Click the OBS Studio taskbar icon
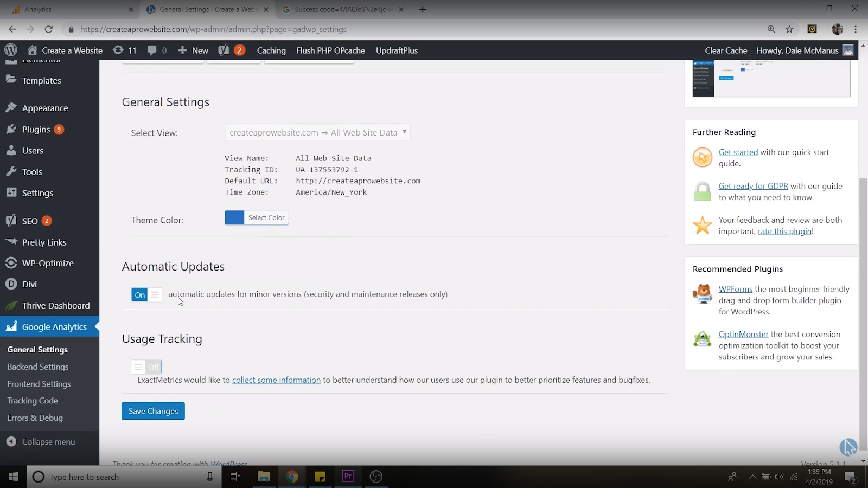The height and width of the screenshot is (488, 868). (376, 477)
